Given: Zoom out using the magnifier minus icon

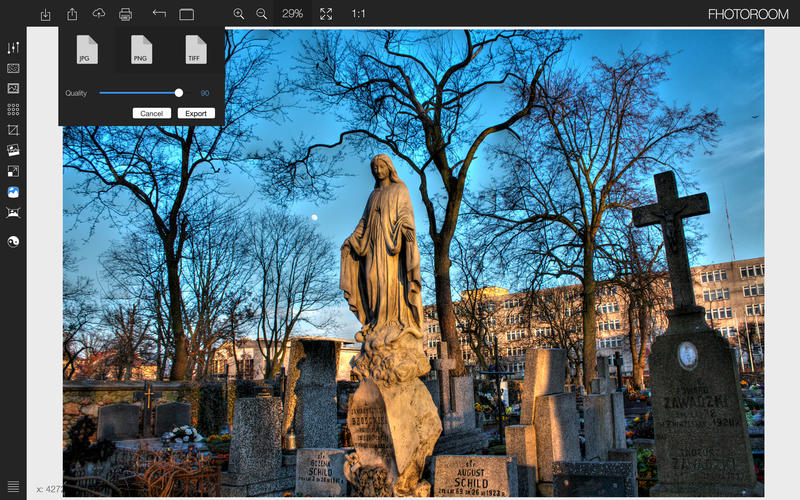Looking at the screenshot, I should tap(262, 14).
